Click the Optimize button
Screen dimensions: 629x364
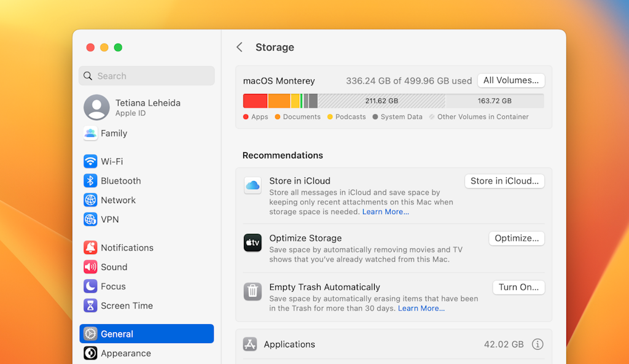516,238
